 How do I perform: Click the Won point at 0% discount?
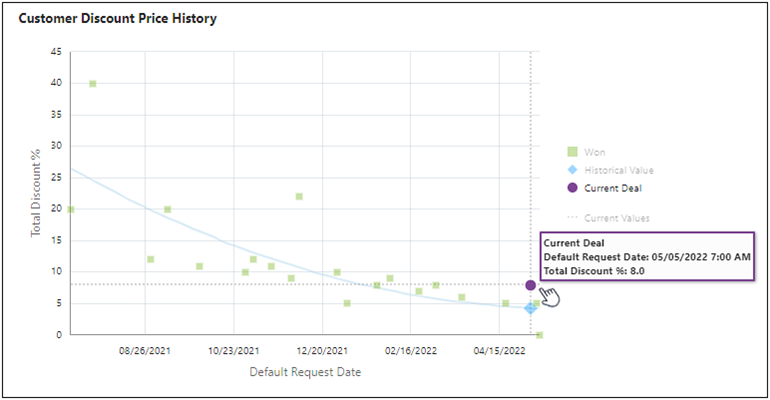(539, 335)
